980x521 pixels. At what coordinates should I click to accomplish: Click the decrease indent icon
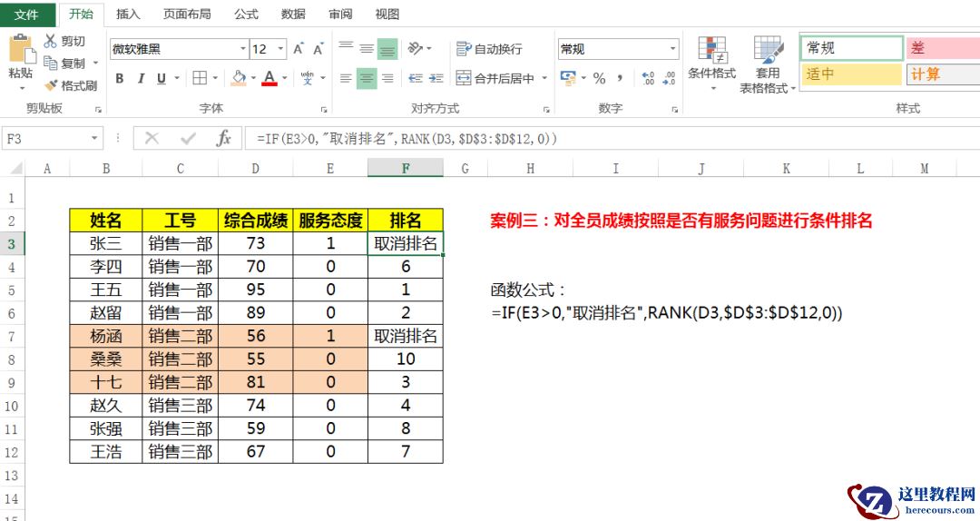pyautogui.click(x=415, y=78)
